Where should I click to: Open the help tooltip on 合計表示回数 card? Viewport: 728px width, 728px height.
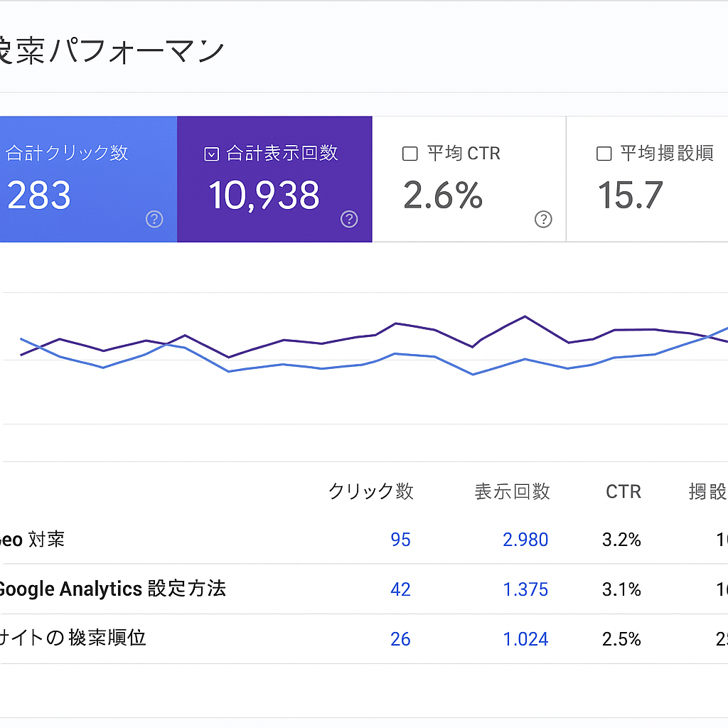[349, 220]
